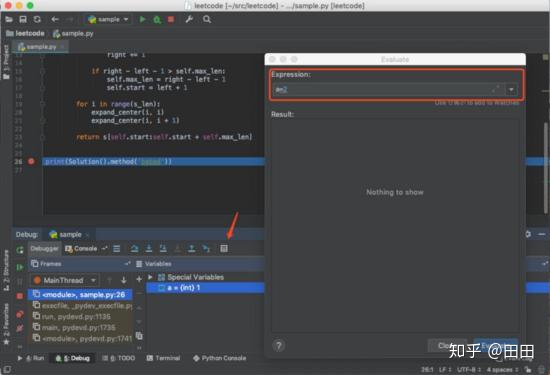Viewport: 550px width, 375px height.
Task: Select the 5: Debug bottom tab
Action: click(x=73, y=358)
